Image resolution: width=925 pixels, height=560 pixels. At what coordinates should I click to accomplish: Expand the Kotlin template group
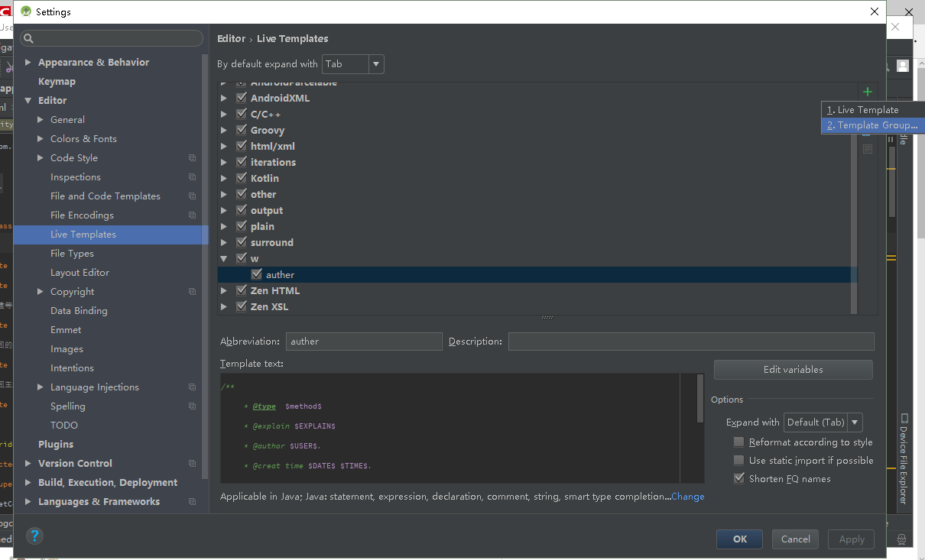224,179
